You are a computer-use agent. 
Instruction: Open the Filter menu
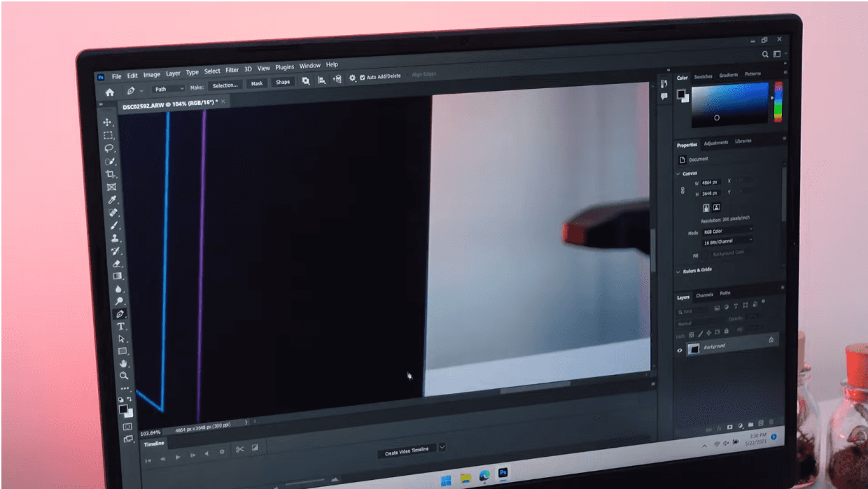(x=232, y=70)
